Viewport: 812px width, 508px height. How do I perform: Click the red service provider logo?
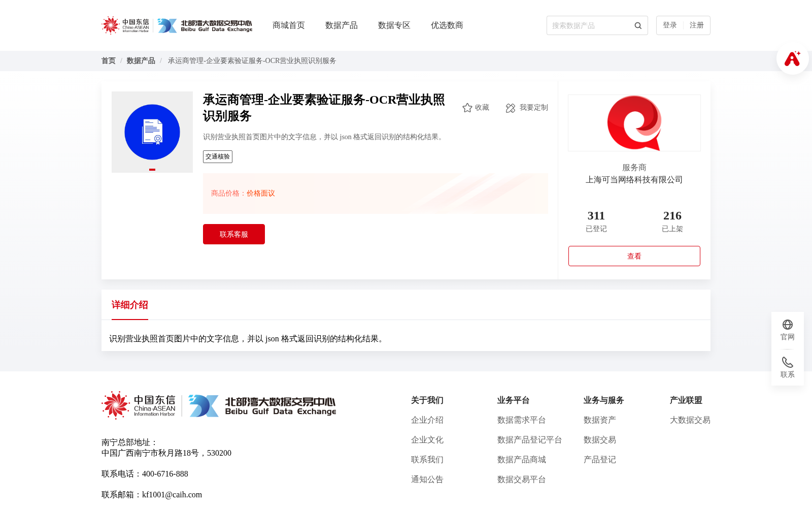click(x=634, y=123)
